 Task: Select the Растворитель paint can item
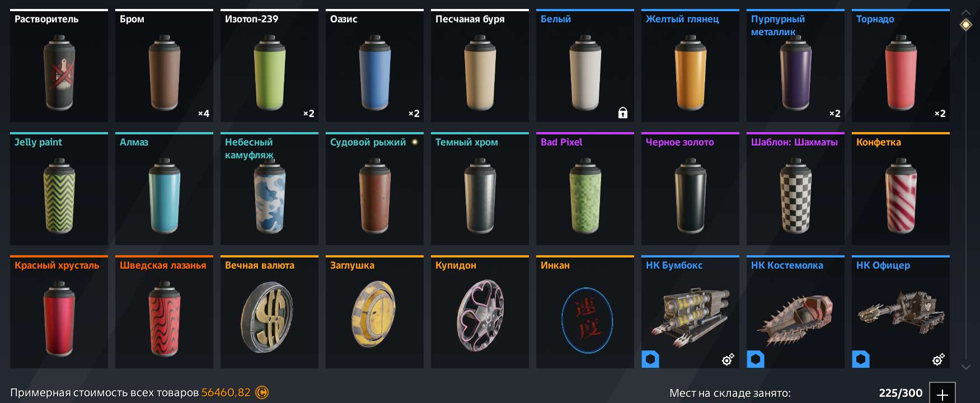pyautogui.click(x=59, y=65)
